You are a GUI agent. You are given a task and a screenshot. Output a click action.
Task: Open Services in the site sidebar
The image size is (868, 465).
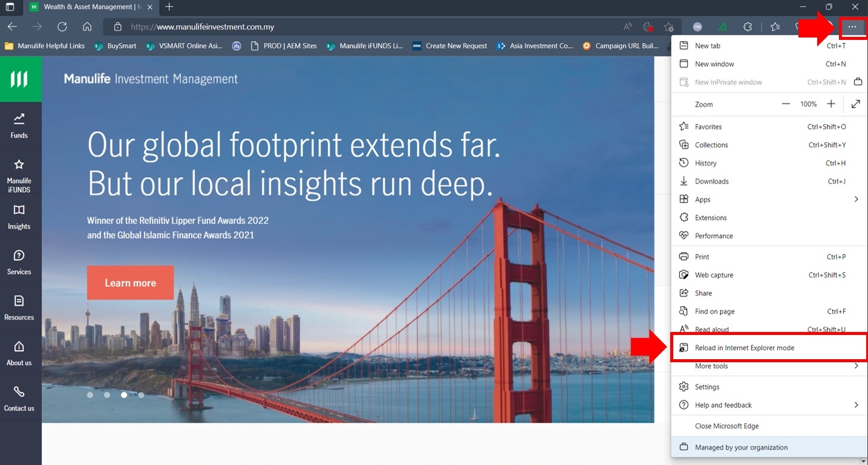(19, 262)
